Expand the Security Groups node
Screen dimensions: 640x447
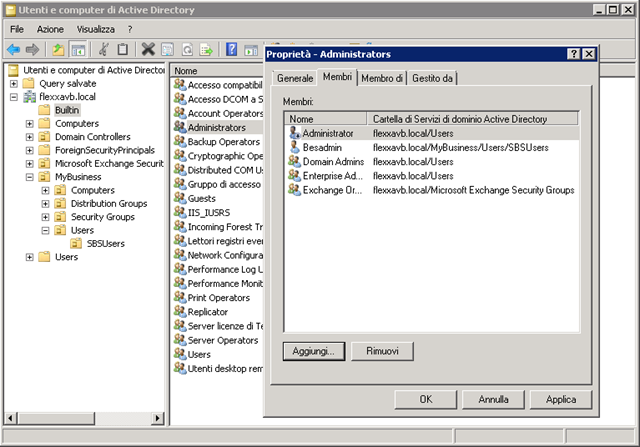click(45, 217)
